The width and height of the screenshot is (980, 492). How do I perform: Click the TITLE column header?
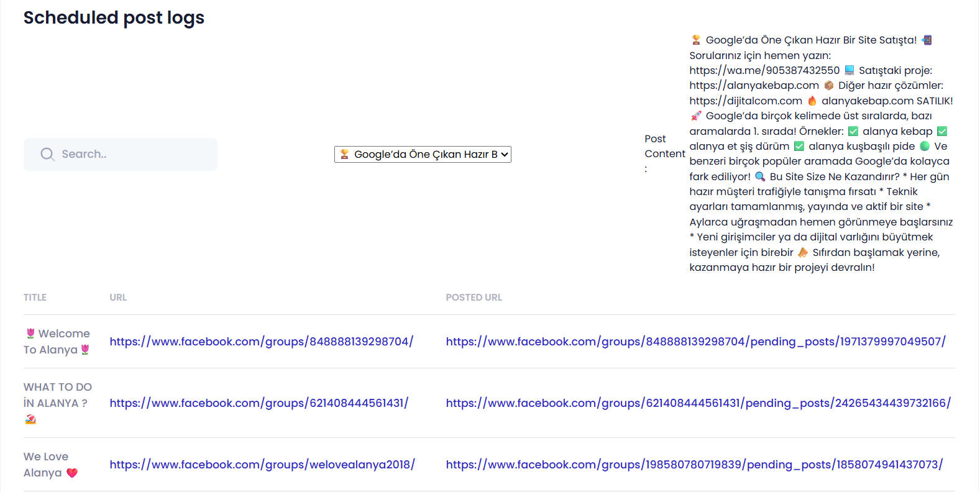click(x=35, y=298)
